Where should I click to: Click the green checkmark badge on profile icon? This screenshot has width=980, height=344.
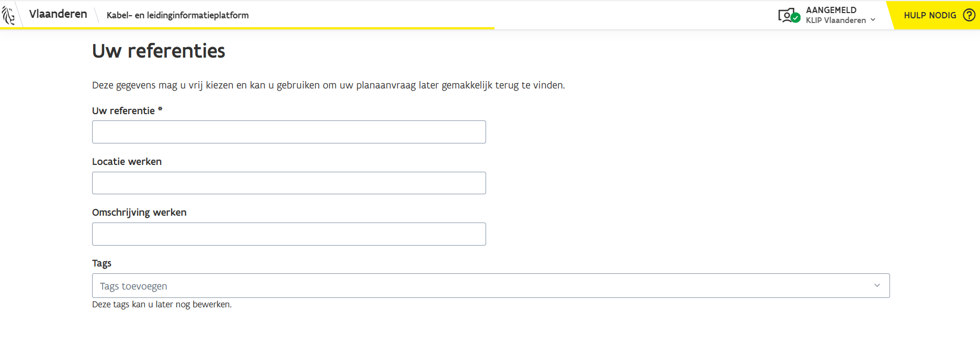pos(795,18)
